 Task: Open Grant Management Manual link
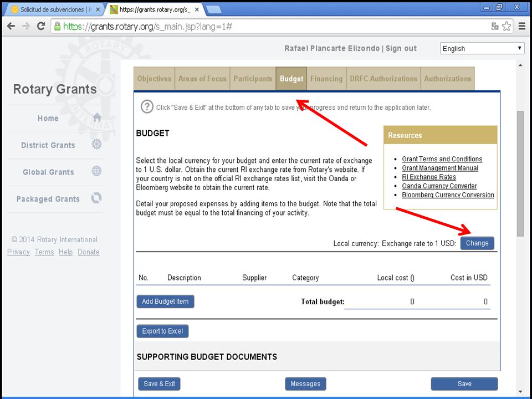click(440, 168)
